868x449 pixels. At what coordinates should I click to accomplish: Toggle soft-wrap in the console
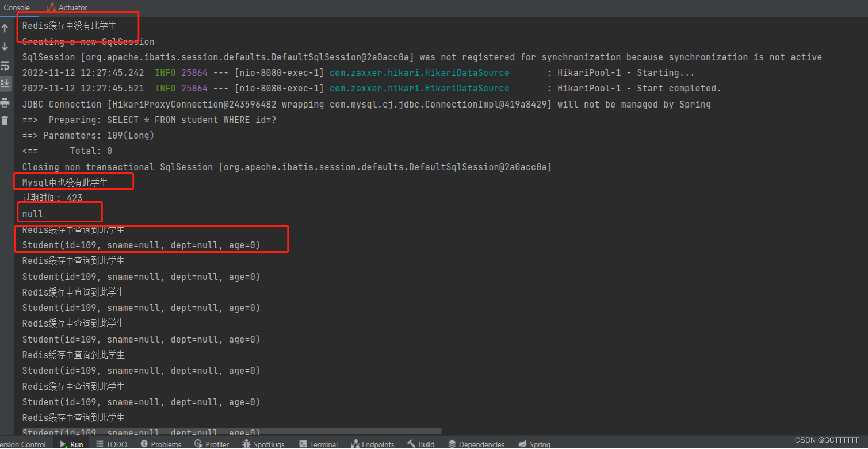[5, 65]
